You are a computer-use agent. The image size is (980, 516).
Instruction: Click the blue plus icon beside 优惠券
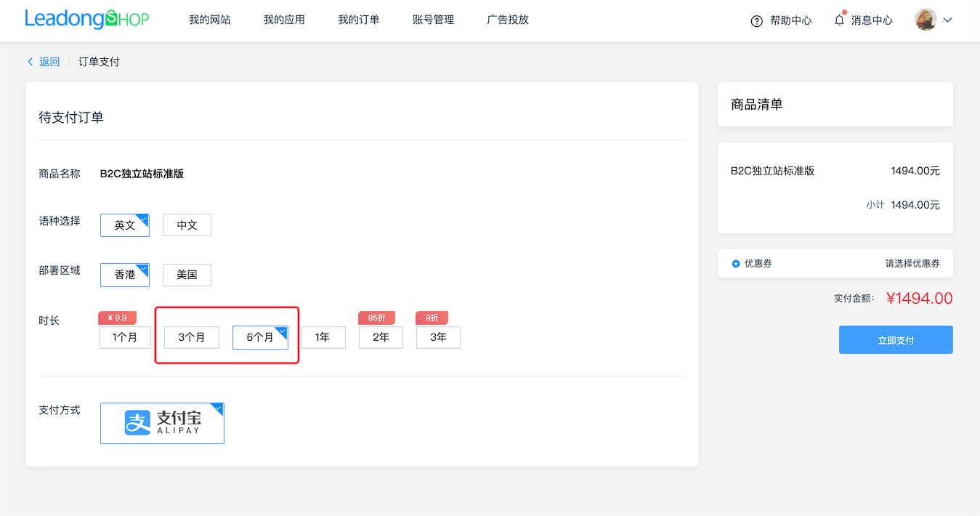737,263
